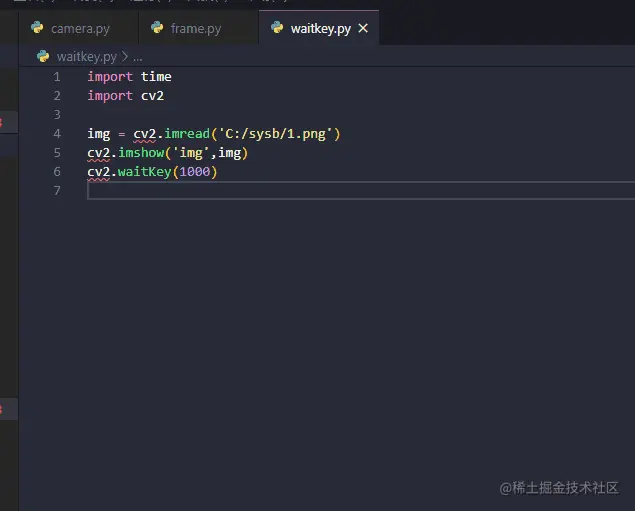
Task: Click underlined cv2 on line 6
Action: 99,172
